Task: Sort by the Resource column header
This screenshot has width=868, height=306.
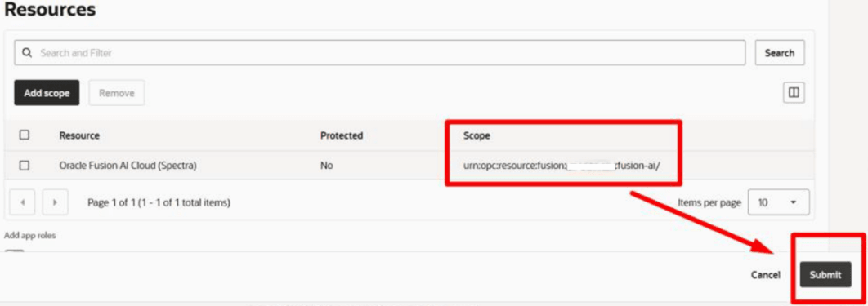Action: 80,135
